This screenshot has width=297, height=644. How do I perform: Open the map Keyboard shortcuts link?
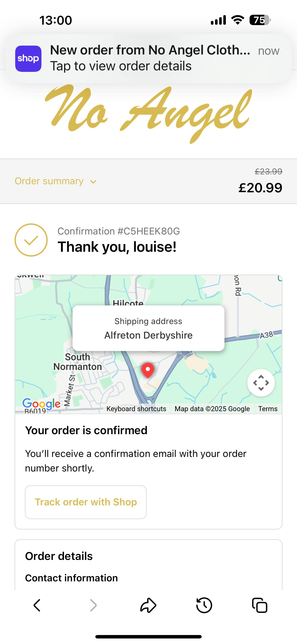pos(136,409)
